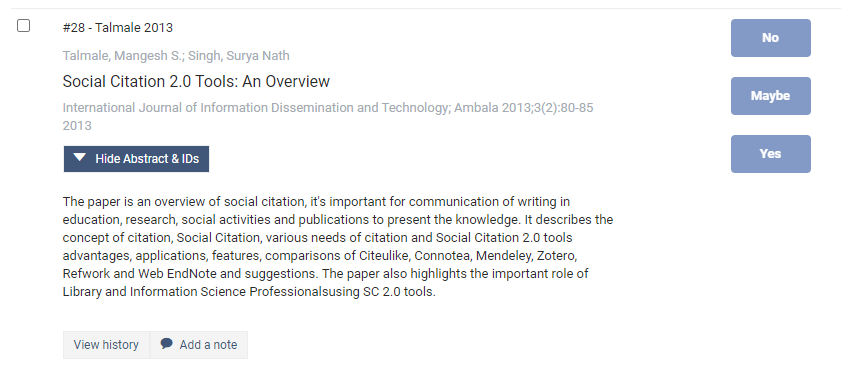
Task: Click the speech bubble note icon
Action: [167, 344]
